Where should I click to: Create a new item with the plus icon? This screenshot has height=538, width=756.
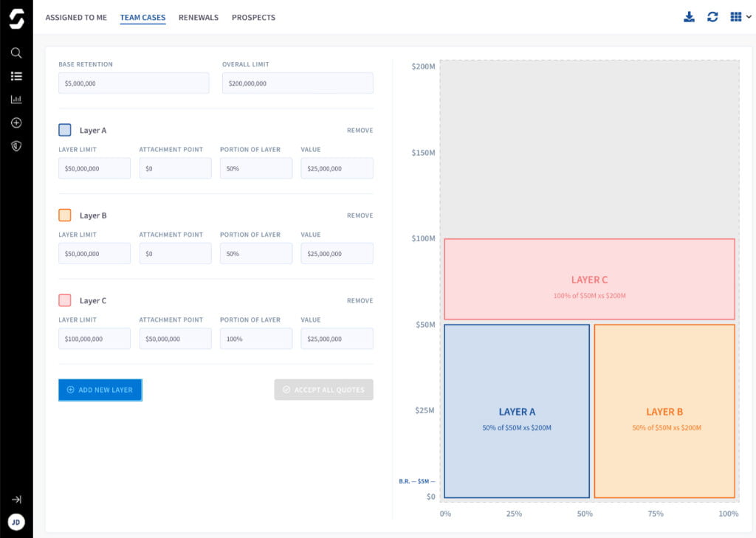pyautogui.click(x=16, y=123)
